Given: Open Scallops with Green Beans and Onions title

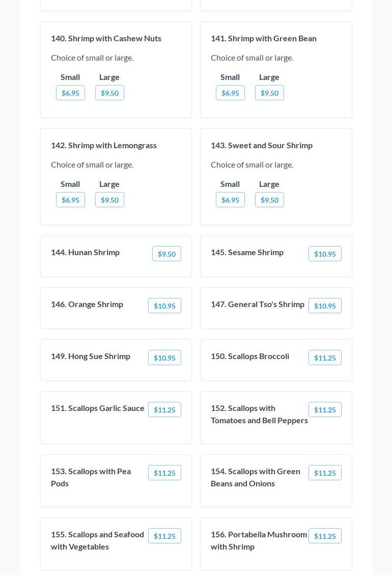Looking at the screenshot, I should [x=255, y=477].
